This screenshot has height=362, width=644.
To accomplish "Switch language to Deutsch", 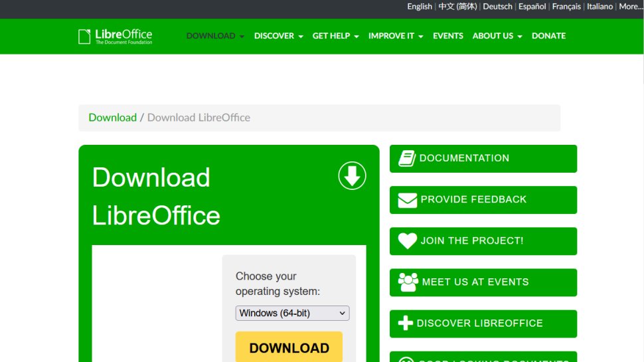I will [x=497, y=7].
